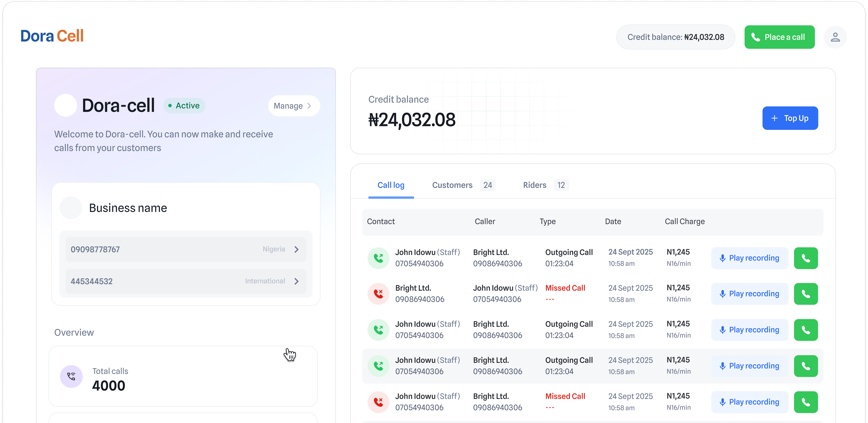This screenshot has height=423, width=868.
Task: Click the Dora-cell round avatar
Action: click(x=66, y=105)
